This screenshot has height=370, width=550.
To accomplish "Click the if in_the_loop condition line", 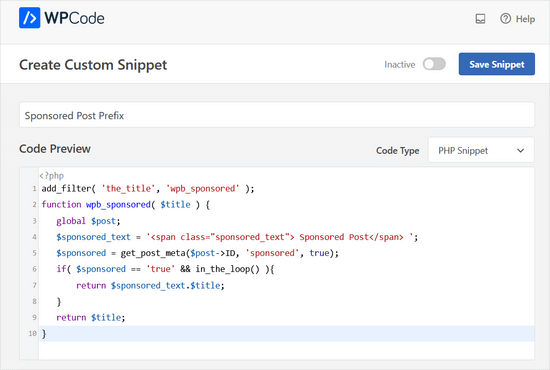I will [165, 269].
